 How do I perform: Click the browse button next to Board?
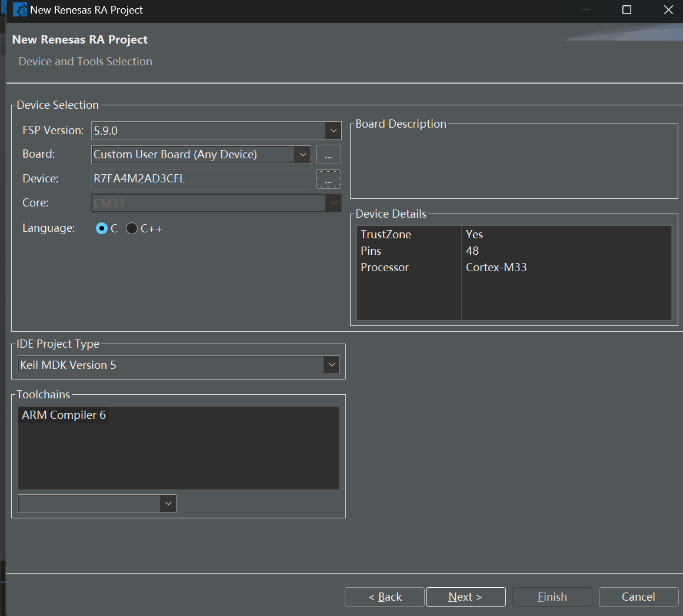328,155
